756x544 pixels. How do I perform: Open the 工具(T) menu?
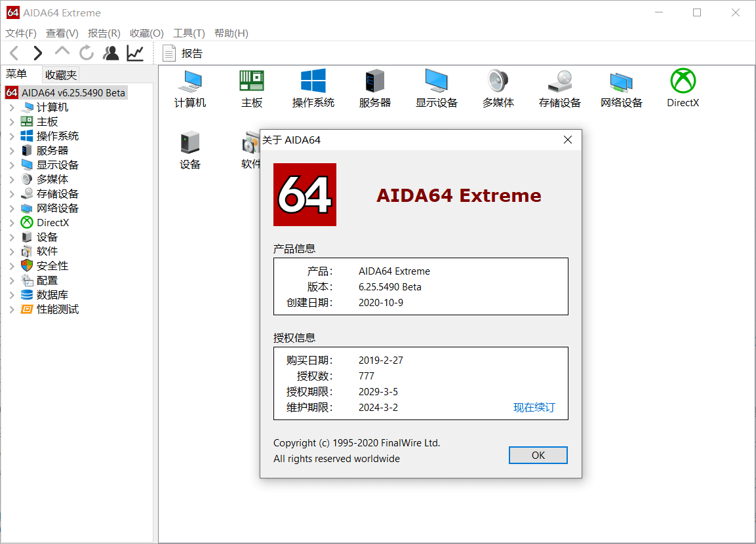pos(189,33)
